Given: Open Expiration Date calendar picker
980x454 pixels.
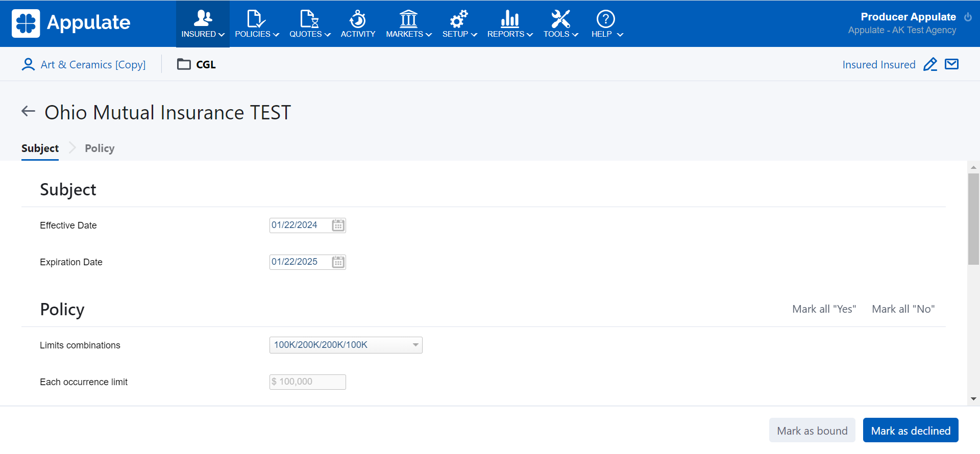Looking at the screenshot, I should 338,262.
